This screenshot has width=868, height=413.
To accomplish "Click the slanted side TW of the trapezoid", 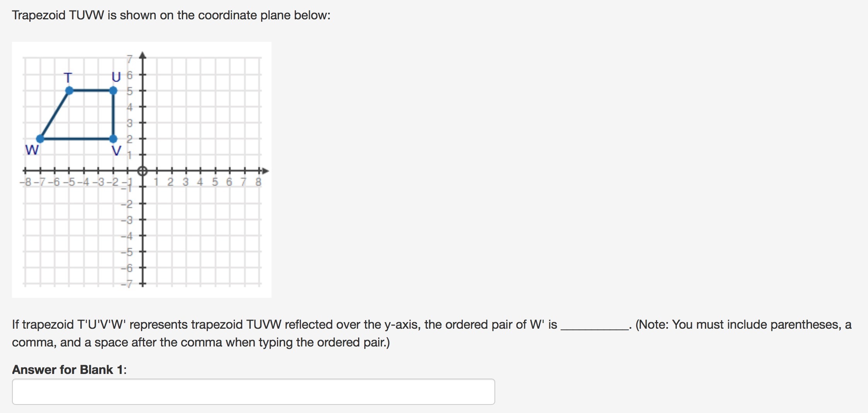I will coord(55,114).
